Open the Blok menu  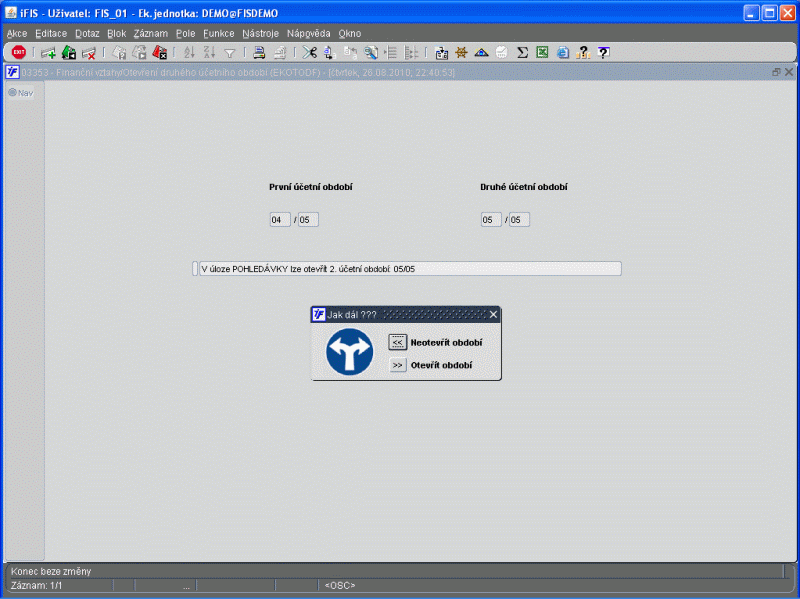[116, 34]
